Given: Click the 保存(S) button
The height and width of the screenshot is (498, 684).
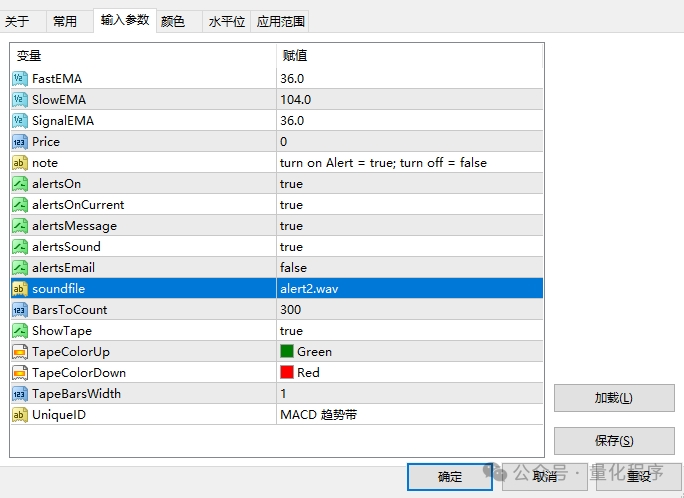Looking at the screenshot, I should [x=614, y=441].
